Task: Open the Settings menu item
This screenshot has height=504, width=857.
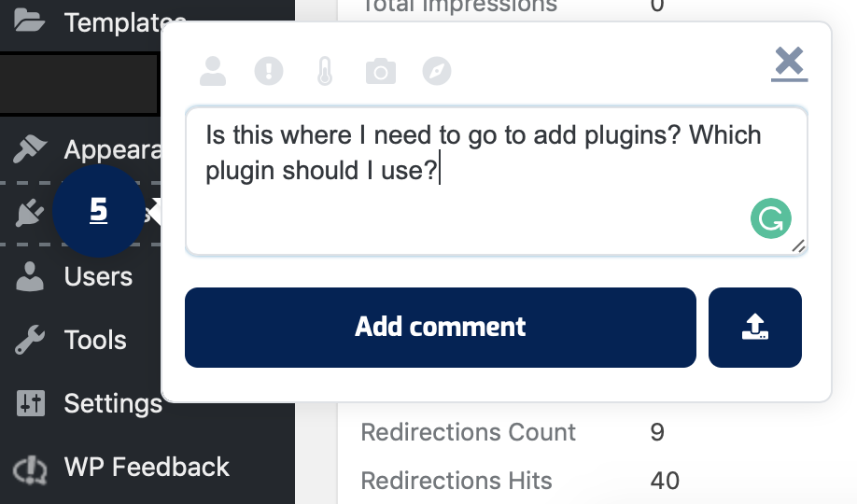Action: pos(112,403)
